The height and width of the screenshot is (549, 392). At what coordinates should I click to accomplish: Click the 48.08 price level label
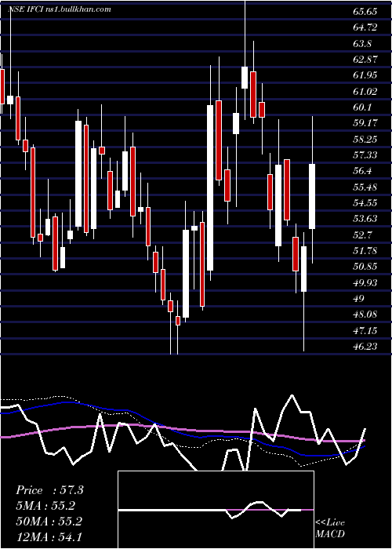pos(365,314)
